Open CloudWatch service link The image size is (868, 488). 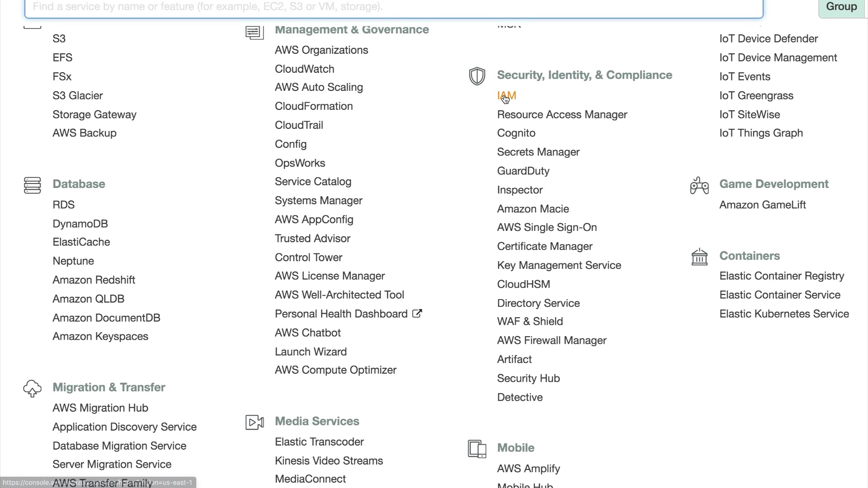point(304,69)
